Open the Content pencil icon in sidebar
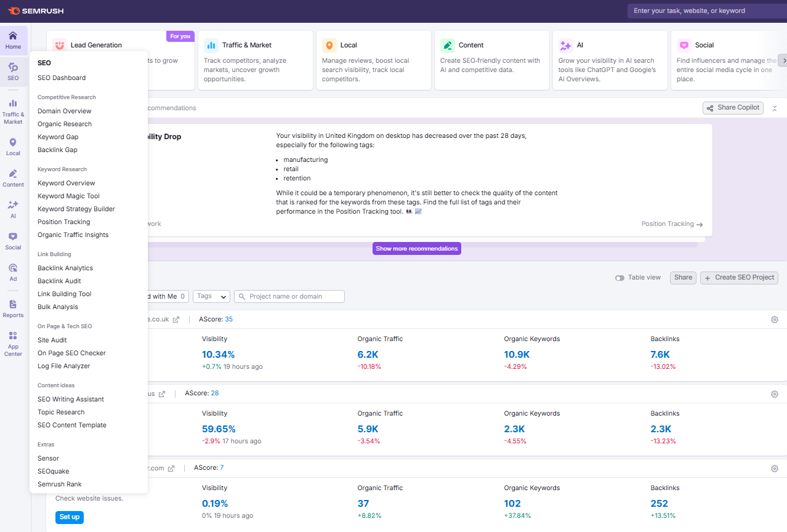787x532 pixels. pos(13,174)
